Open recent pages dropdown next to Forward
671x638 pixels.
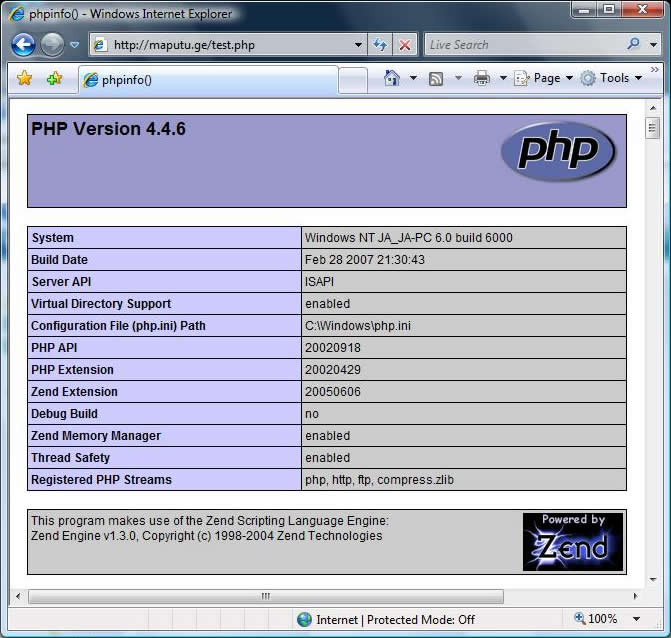74,45
